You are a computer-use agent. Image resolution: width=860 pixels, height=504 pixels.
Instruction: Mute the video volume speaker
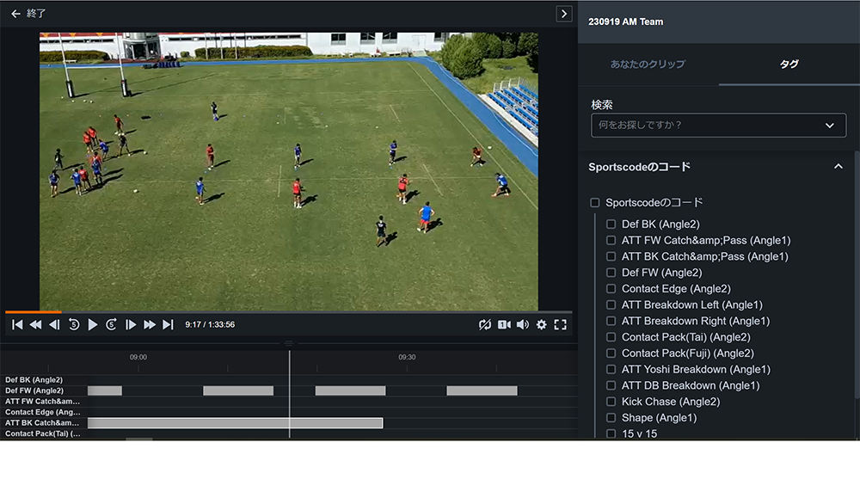(522, 324)
